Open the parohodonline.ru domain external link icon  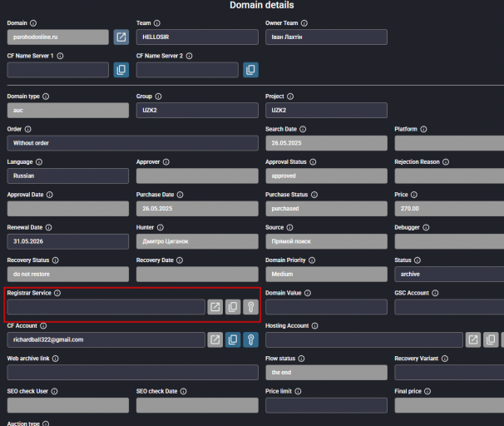[x=121, y=37]
